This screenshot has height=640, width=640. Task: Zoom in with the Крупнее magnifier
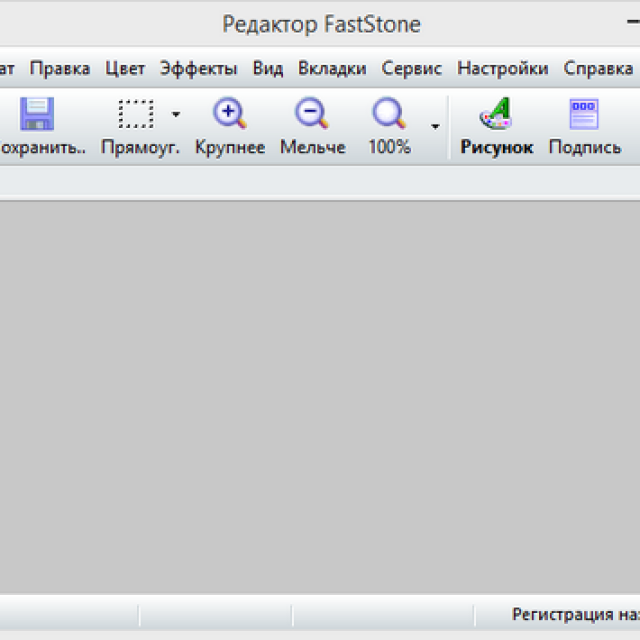coord(230,115)
